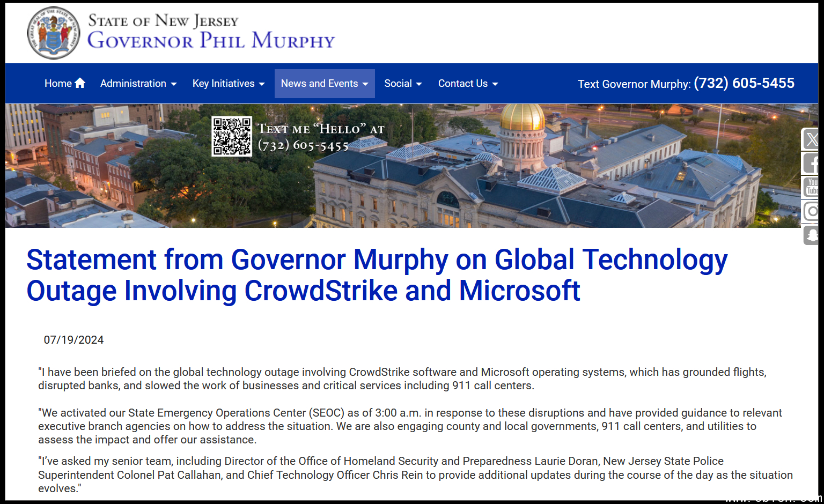Expand the Key Initiatives dropdown menu

pos(229,84)
